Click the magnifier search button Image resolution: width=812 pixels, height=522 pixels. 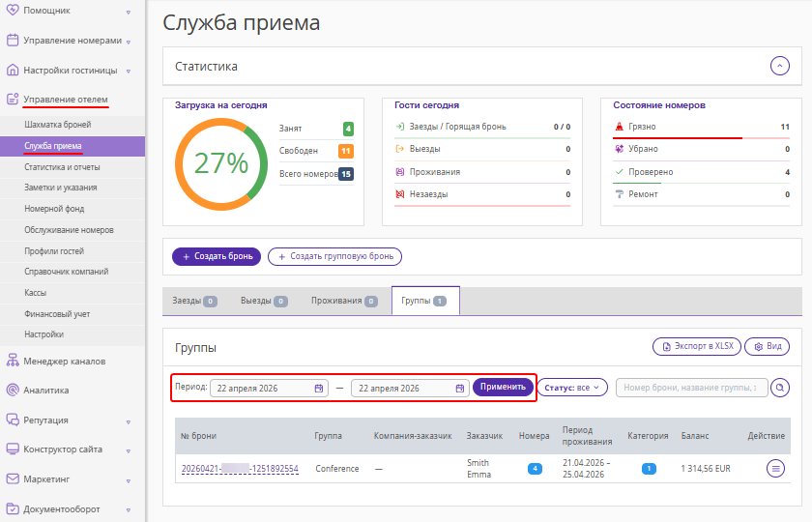pyautogui.click(x=780, y=388)
